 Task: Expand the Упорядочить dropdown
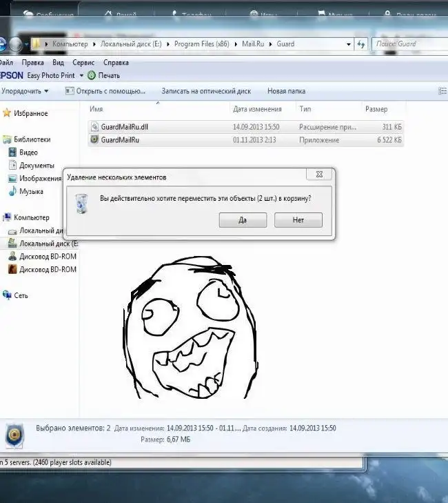click(26, 91)
